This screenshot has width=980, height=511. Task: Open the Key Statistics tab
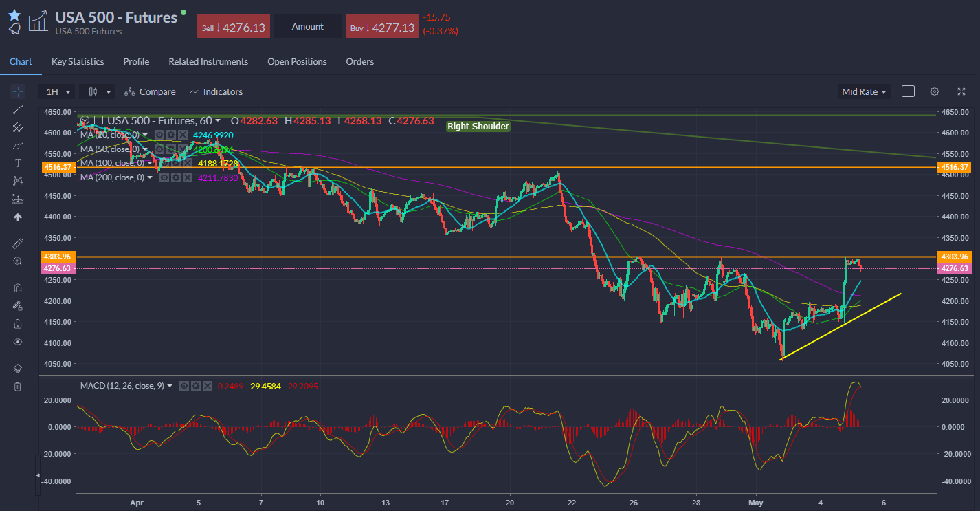click(78, 61)
